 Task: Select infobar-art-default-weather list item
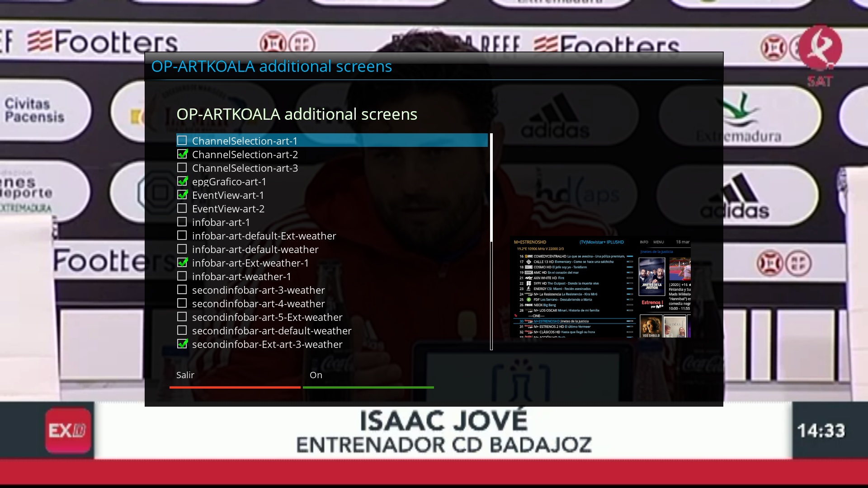pos(255,249)
